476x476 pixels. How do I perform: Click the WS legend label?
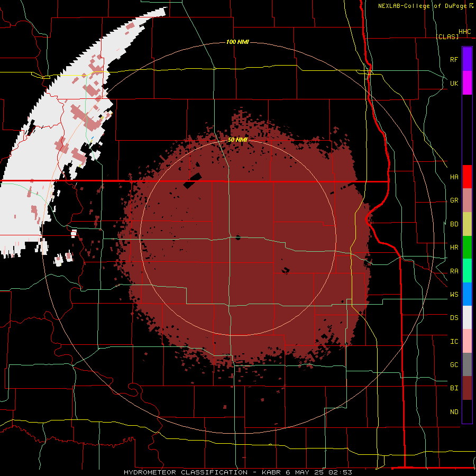pyautogui.click(x=454, y=295)
